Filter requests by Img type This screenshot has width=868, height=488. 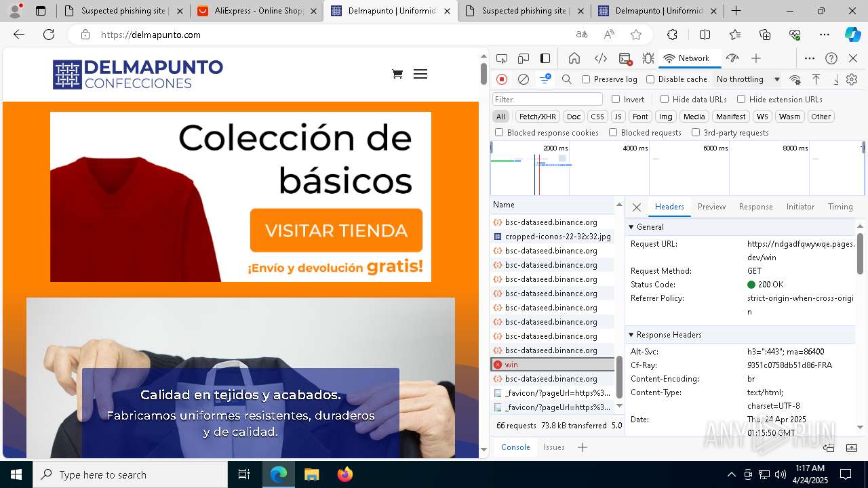(x=666, y=117)
